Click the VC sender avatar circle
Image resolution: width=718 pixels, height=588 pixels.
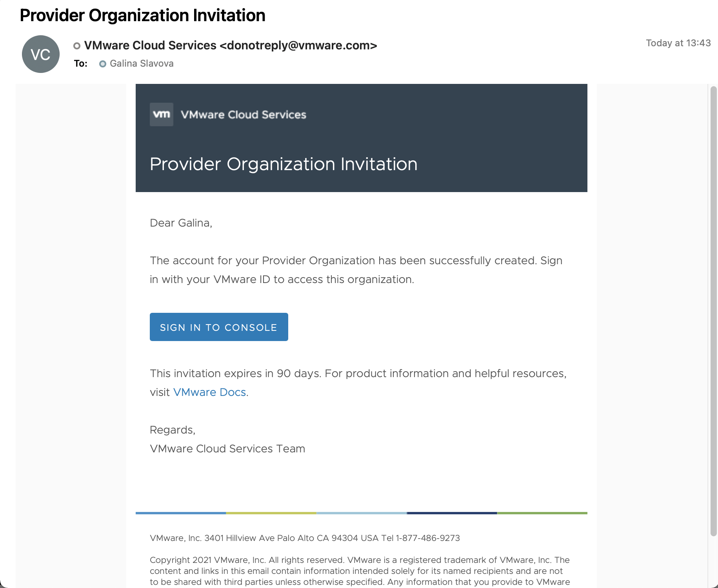point(41,54)
